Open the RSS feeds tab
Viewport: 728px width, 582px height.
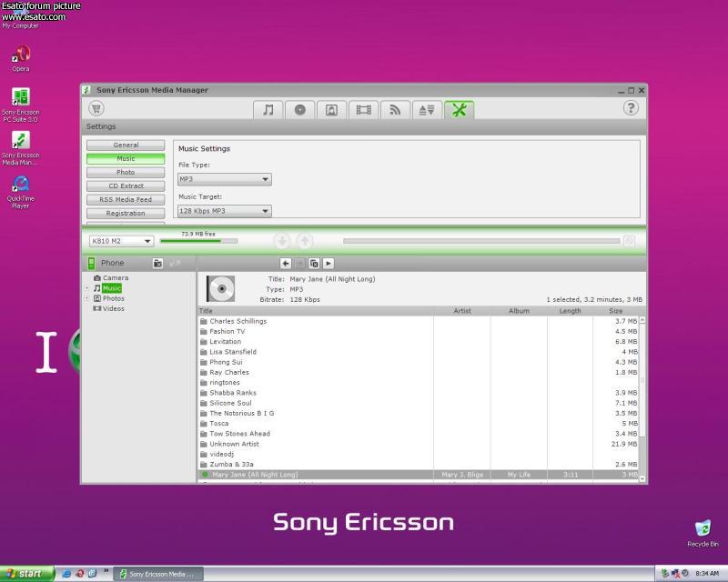395,110
